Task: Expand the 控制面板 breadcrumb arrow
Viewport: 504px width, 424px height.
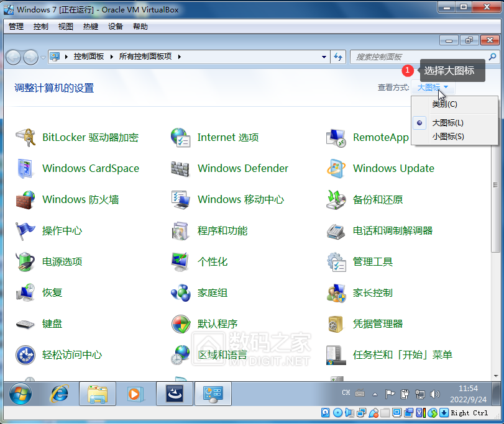Action: point(111,57)
